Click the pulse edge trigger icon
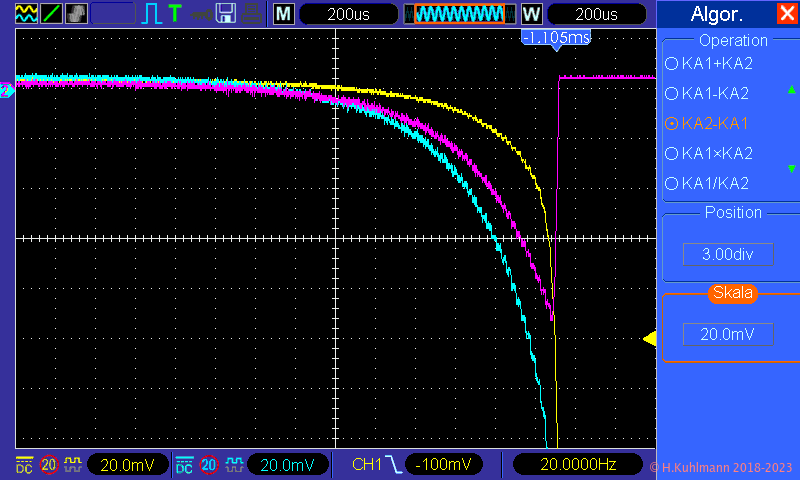 click(151, 14)
